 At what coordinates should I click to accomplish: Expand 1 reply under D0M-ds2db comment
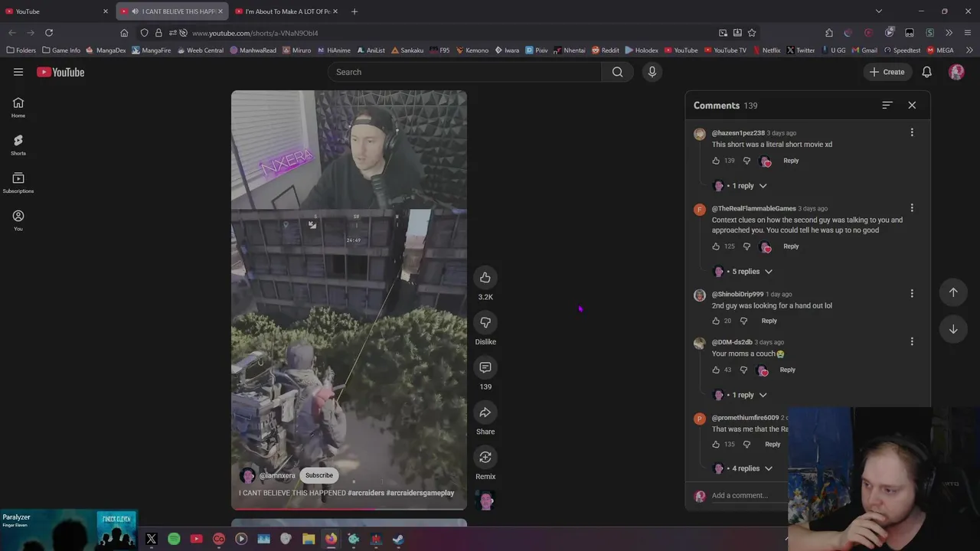pos(740,395)
